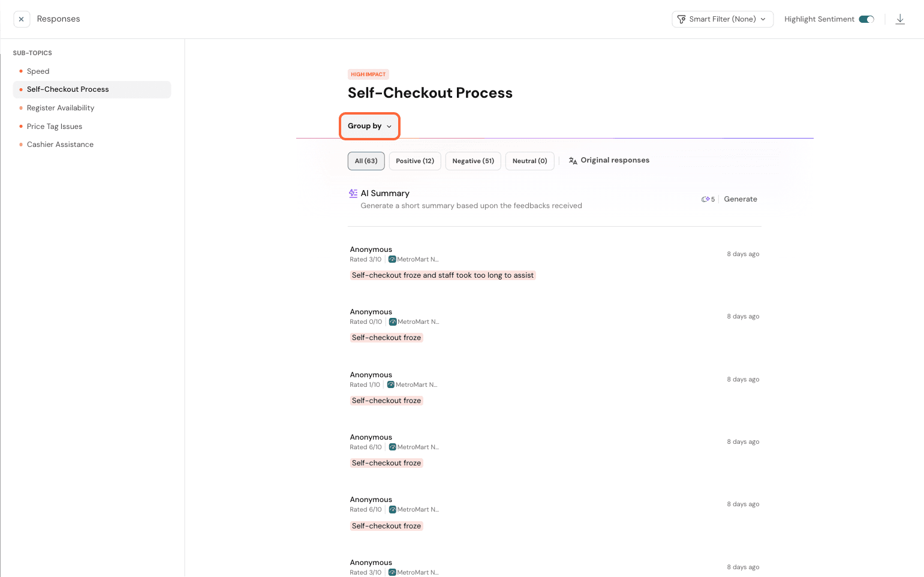
Task: Click the translate icon beside Original responses
Action: coord(573,161)
